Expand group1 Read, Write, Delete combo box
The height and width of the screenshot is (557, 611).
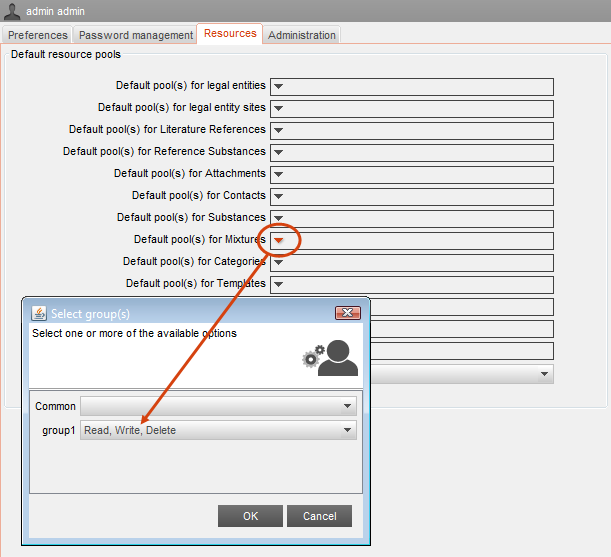(x=218, y=430)
